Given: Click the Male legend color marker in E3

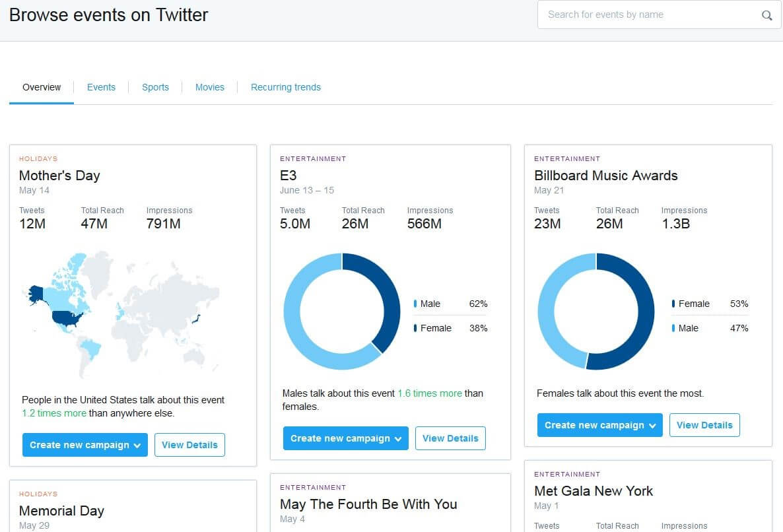Looking at the screenshot, I should click(x=415, y=304).
